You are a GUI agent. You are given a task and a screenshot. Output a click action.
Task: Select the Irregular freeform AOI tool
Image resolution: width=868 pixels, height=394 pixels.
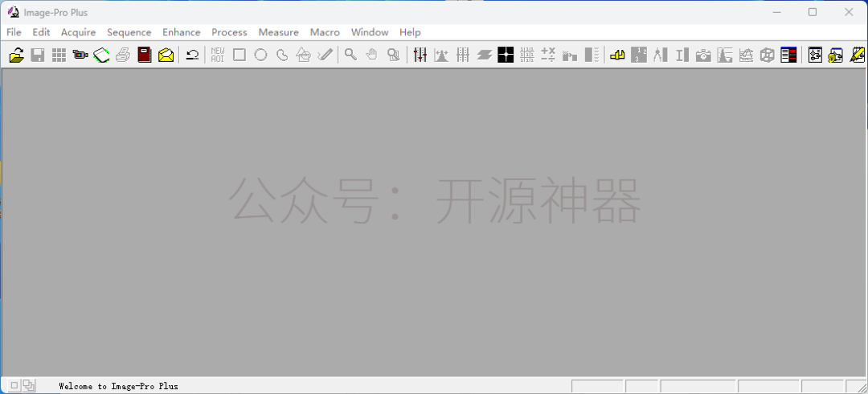pos(282,55)
